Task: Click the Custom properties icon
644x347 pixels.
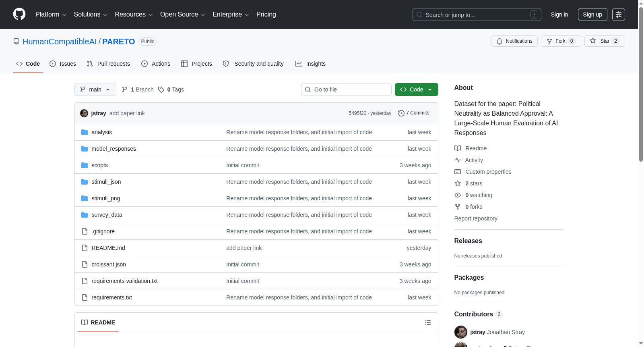Action: pyautogui.click(x=458, y=172)
